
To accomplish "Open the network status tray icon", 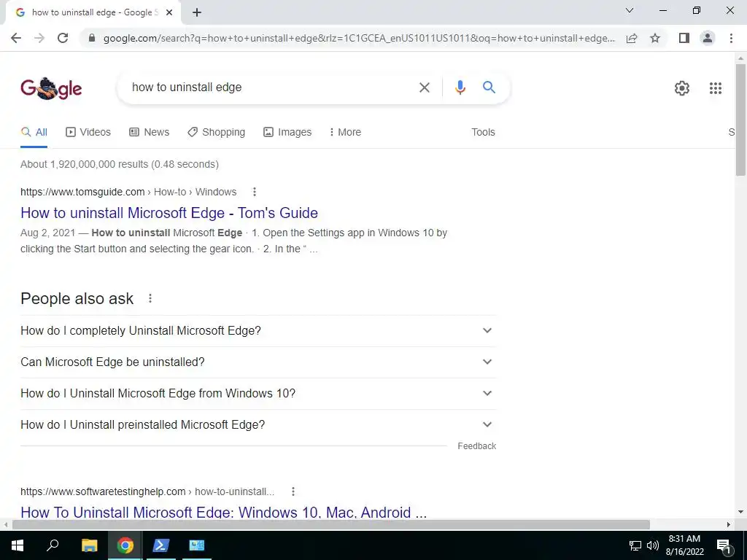I will [635, 545].
